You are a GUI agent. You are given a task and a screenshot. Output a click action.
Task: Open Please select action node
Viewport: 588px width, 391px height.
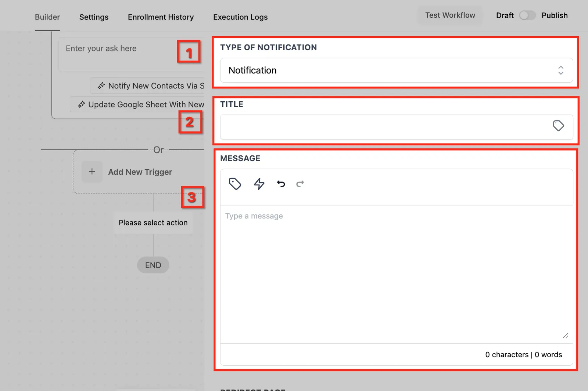pos(153,222)
